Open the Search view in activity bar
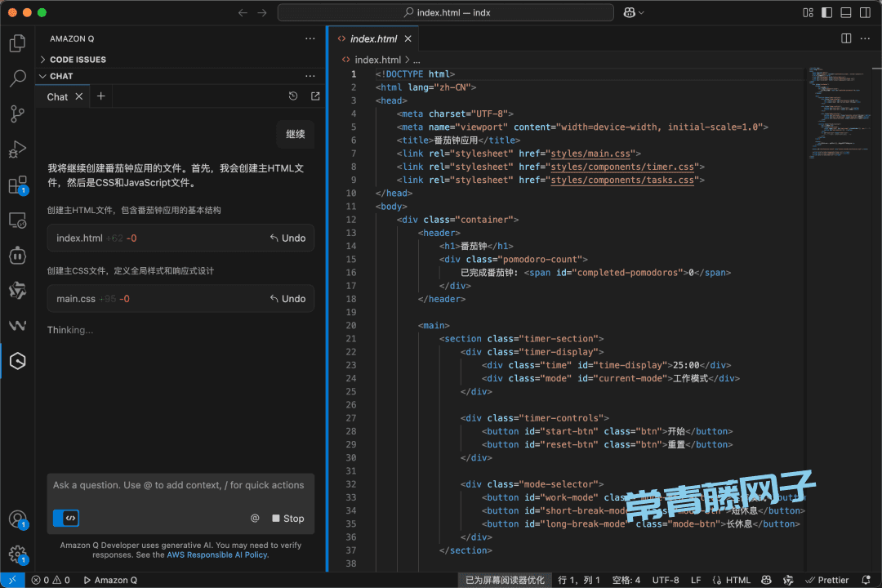 [17, 78]
